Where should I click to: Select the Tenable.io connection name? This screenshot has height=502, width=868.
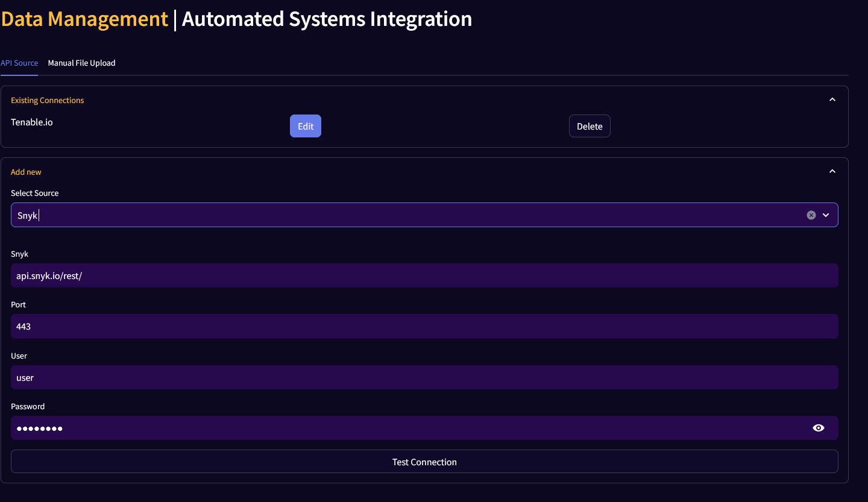click(32, 122)
